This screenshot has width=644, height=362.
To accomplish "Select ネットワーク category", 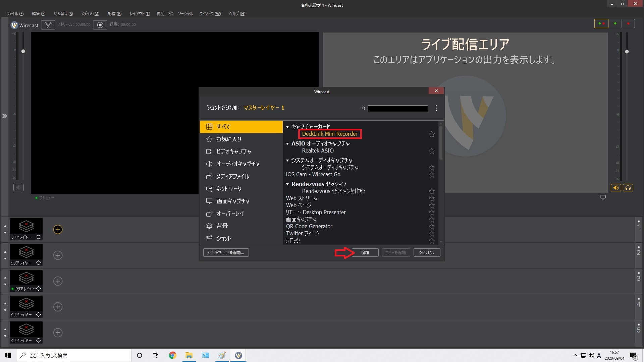I will tap(241, 189).
